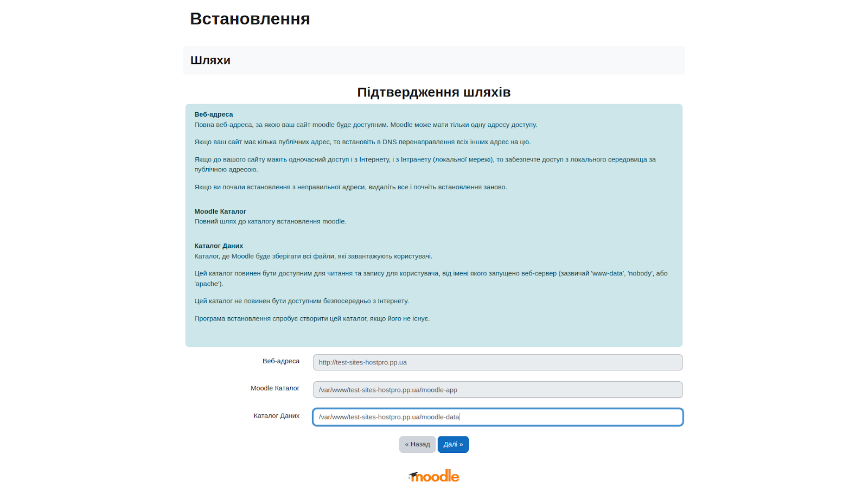
Task: Open the Moodle logo link
Action: pyautogui.click(x=434, y=476)
